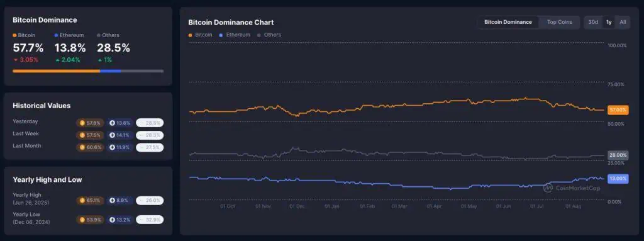
Task: Click the 50.00% axis label
Action: 616,124
